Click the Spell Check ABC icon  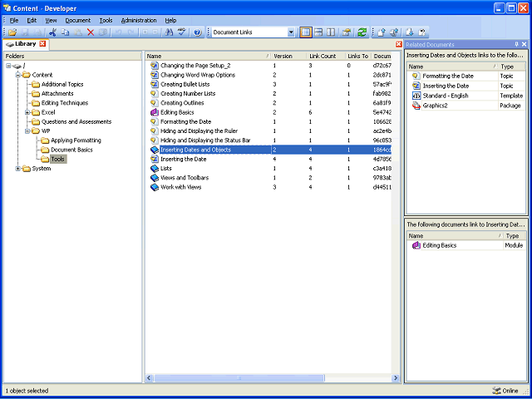182,32
